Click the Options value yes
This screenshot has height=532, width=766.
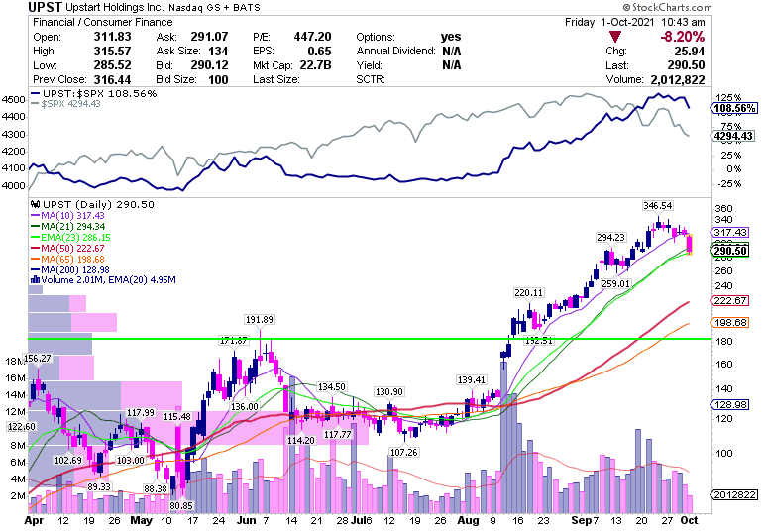coord(451,37)
